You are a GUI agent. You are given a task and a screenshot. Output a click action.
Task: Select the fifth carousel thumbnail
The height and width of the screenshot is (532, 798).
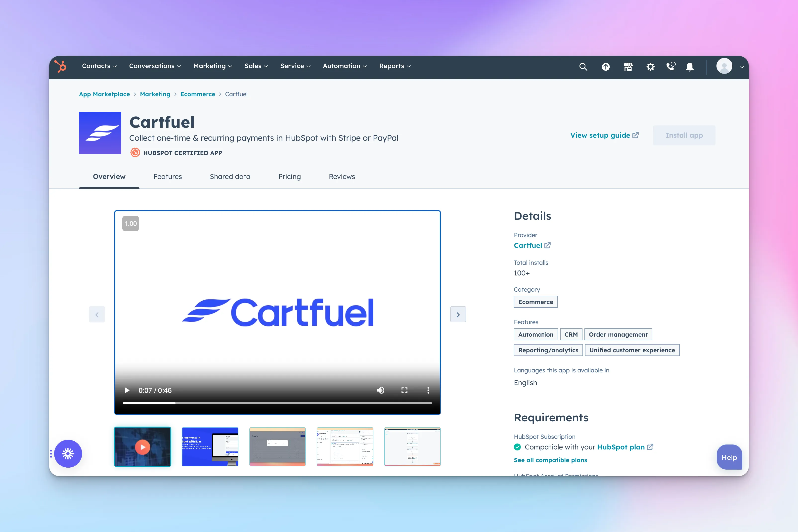(413, 447)
